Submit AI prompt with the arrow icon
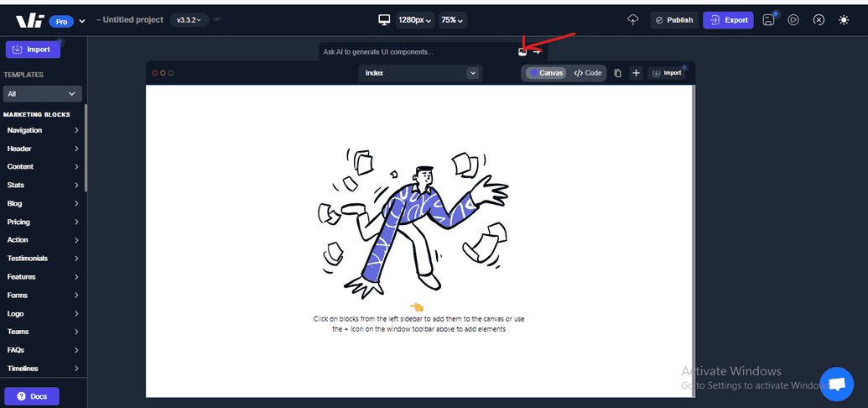The width and height of the screenshot is (868, 408). click(x=537, y=51)
